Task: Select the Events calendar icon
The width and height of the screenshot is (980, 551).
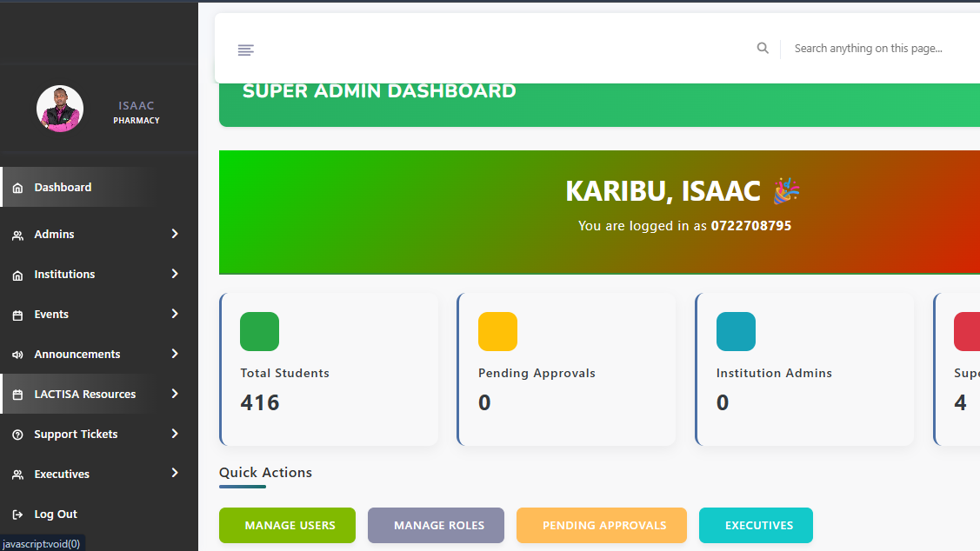Action: (17, 314)
